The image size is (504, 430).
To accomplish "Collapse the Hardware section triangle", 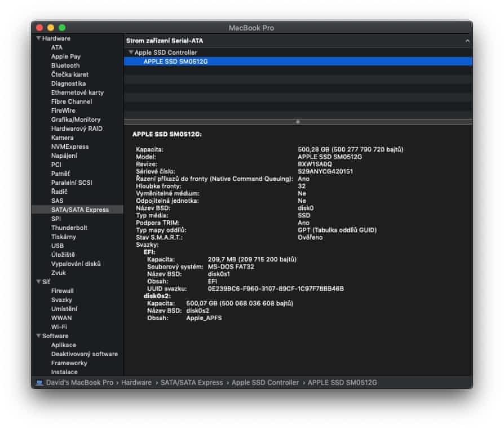I will click(x=38, y=38).
